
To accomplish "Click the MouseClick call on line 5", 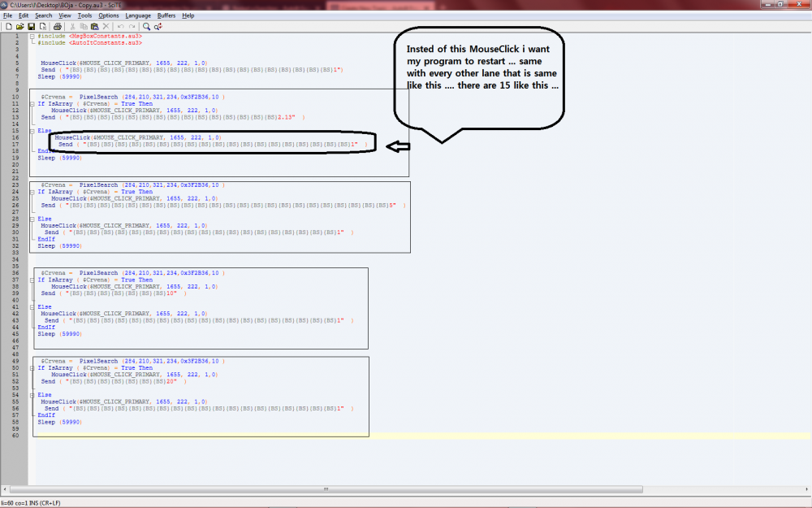I will click(123, 63).
